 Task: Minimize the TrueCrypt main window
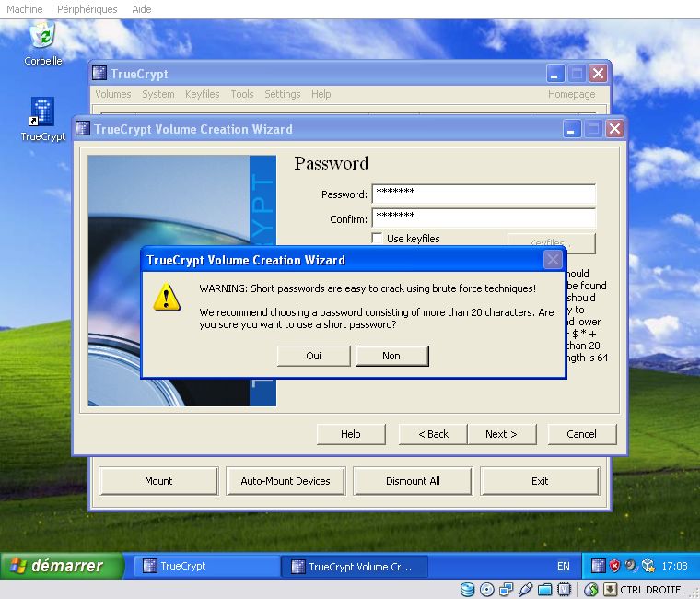tap(555, 73)
